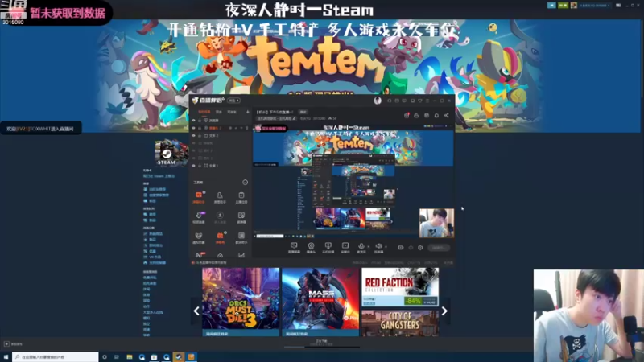Toggle the lock on the 文本 2 source
Viewport: 644px width, 362px height.
point(200,135)
